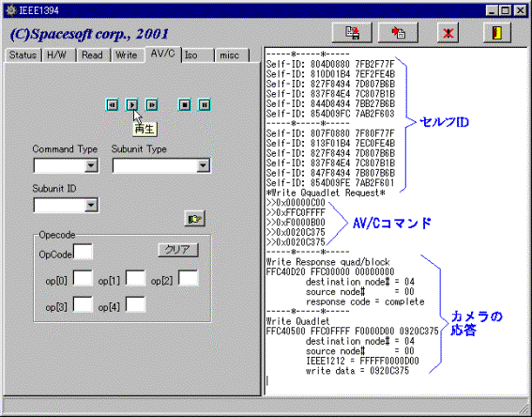Expand the Command Type dropdown
The width and height of the screenshot is (532, 417).
pyautogui.click(x=91, y=165)
